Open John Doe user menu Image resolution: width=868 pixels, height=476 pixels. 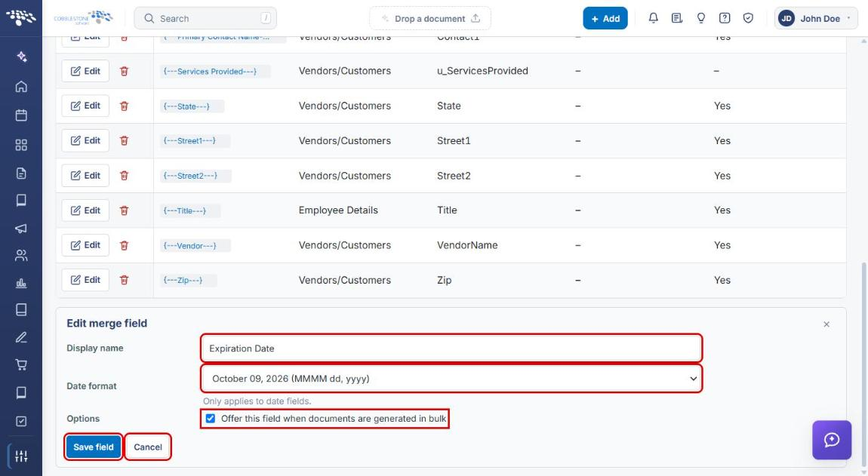[815, 18]
